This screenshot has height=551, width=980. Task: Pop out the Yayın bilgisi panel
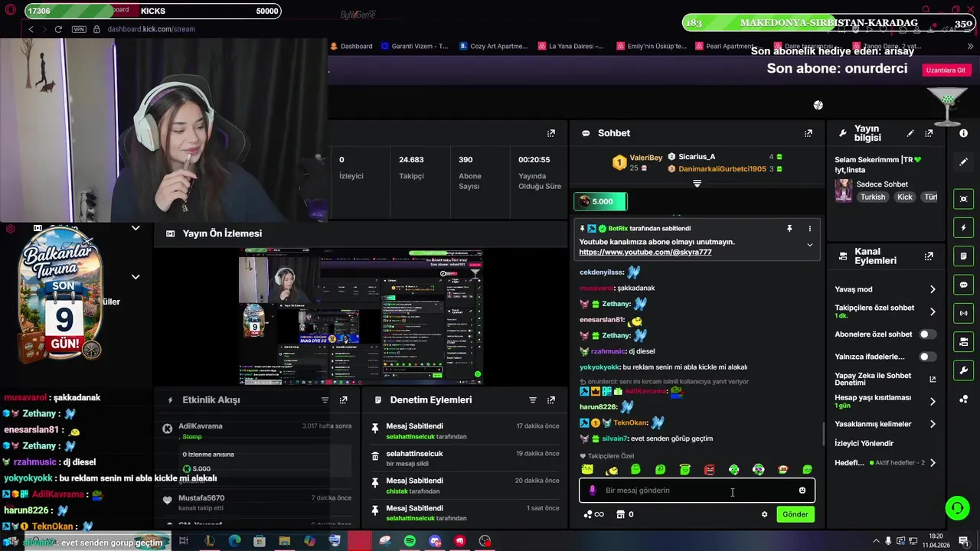pos(929,133)
